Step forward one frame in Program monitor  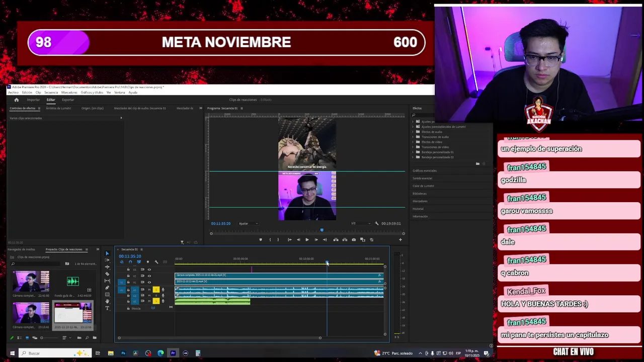(x=316, y=240)
